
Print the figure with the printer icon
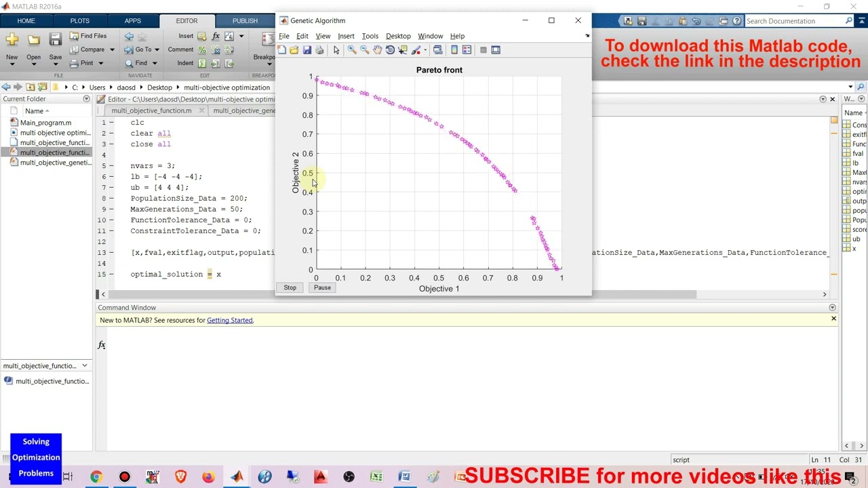coord(319,49)
